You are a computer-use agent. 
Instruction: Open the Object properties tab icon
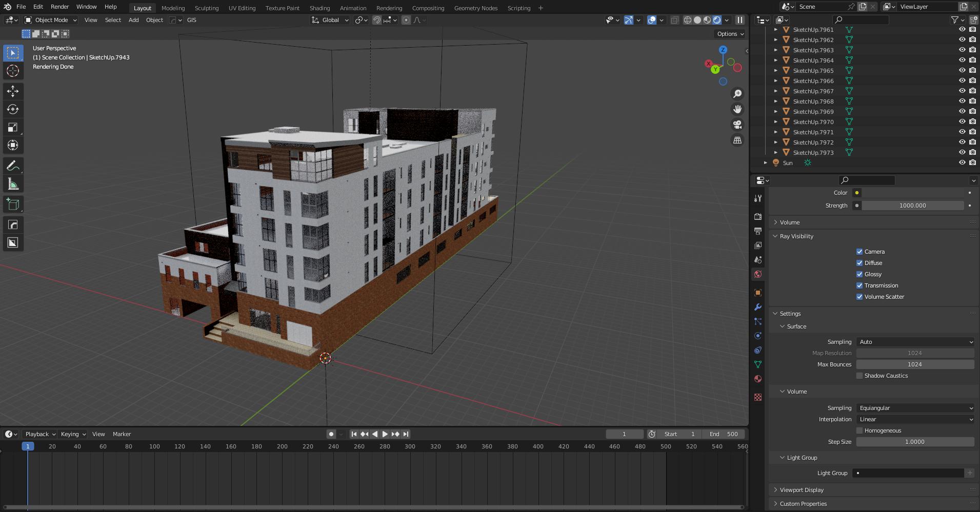pos(758,293)
